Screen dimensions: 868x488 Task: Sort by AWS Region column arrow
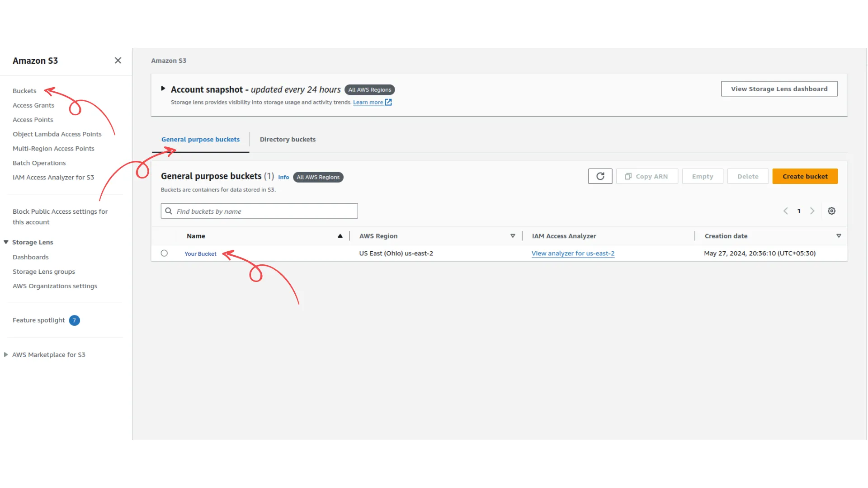(513, 236)
